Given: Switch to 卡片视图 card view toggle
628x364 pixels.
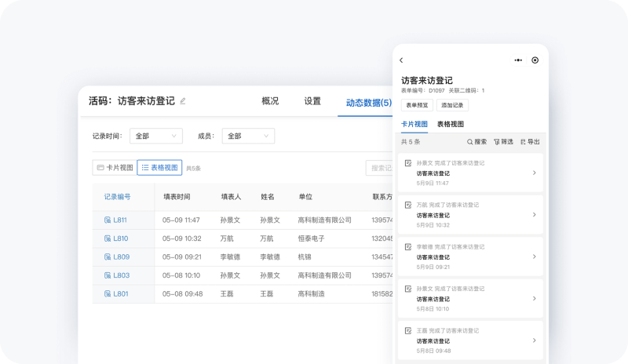Looking at the screenshot, I should (x=115, y=167).
